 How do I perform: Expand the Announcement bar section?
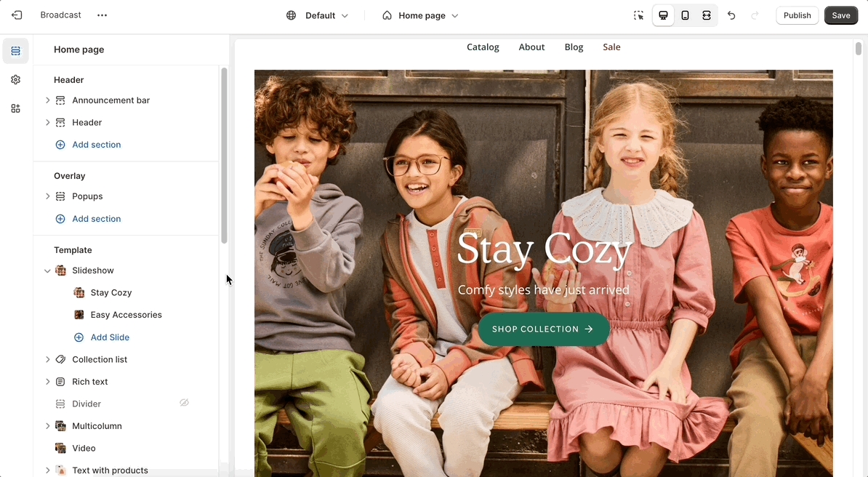tap(48, 100)
